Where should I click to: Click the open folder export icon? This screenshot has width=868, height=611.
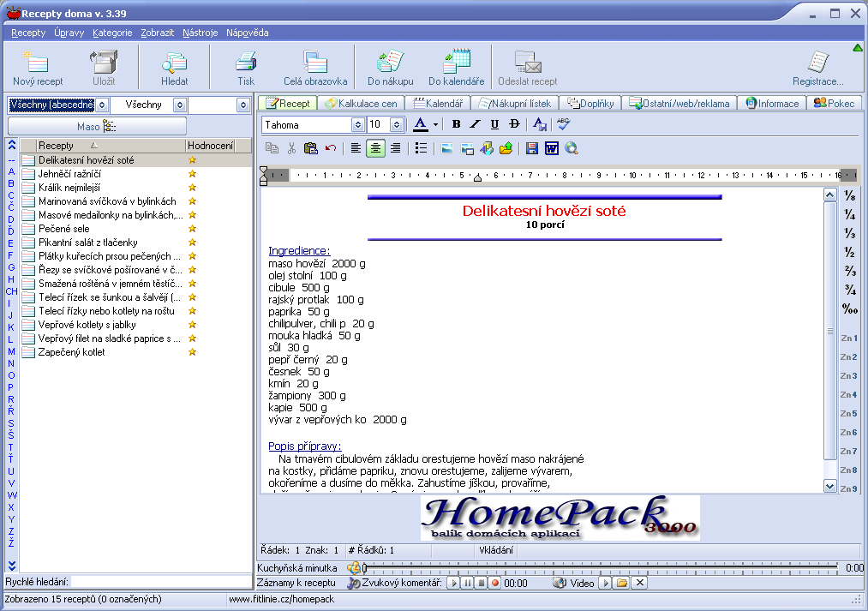[x=506, y=148]
